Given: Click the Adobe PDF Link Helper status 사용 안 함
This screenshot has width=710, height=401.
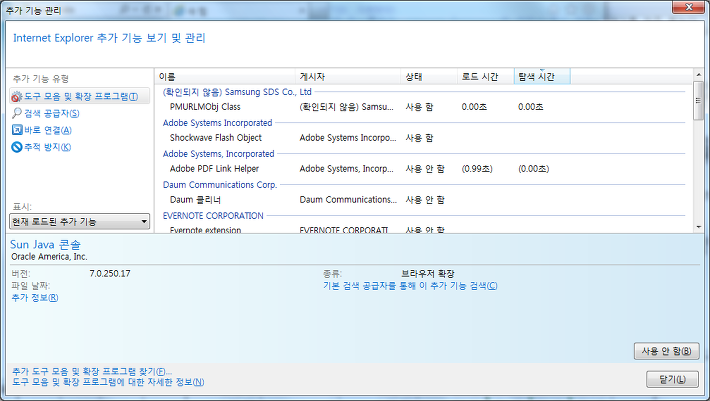Looking at the screenshot, I should [425, 169].
